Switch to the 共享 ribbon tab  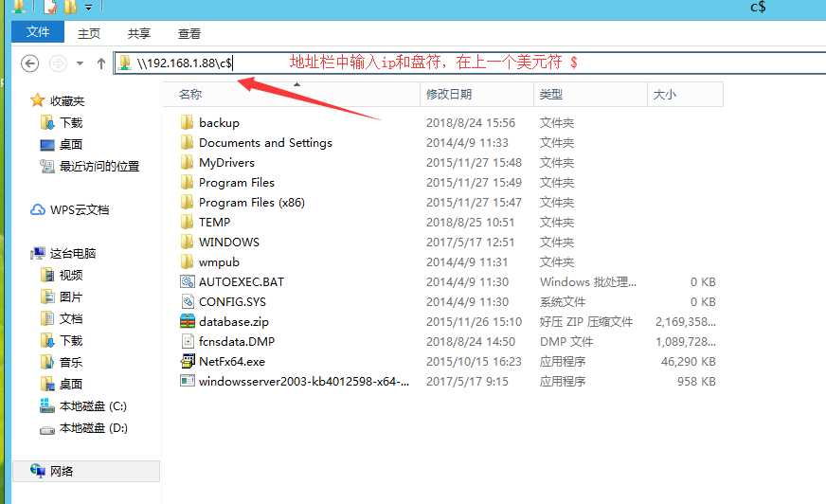[x=139, y=34]
